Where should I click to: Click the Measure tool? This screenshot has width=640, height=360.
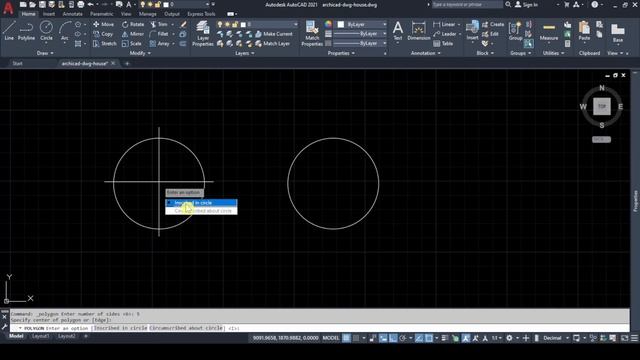549,31
